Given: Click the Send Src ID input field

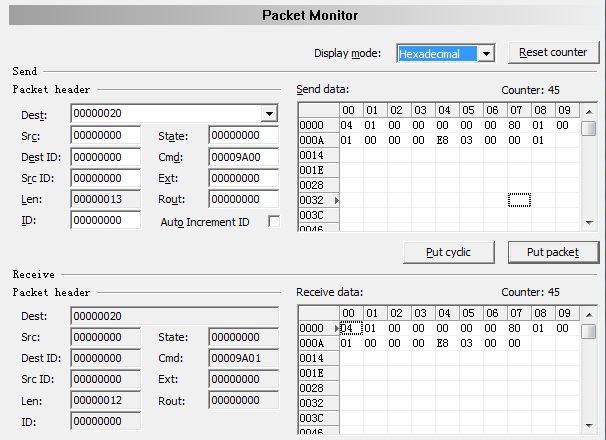Looking at the screenshot, I should pos(106,178).
